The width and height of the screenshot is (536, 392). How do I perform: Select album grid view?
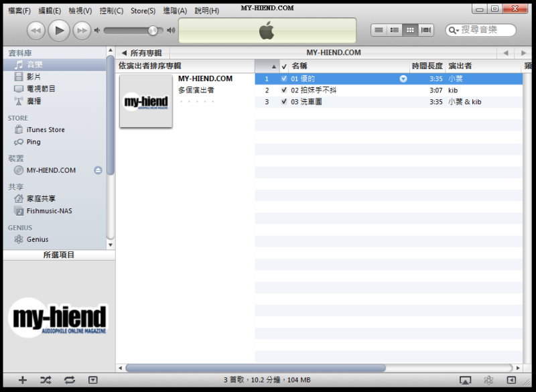[410, 30]
